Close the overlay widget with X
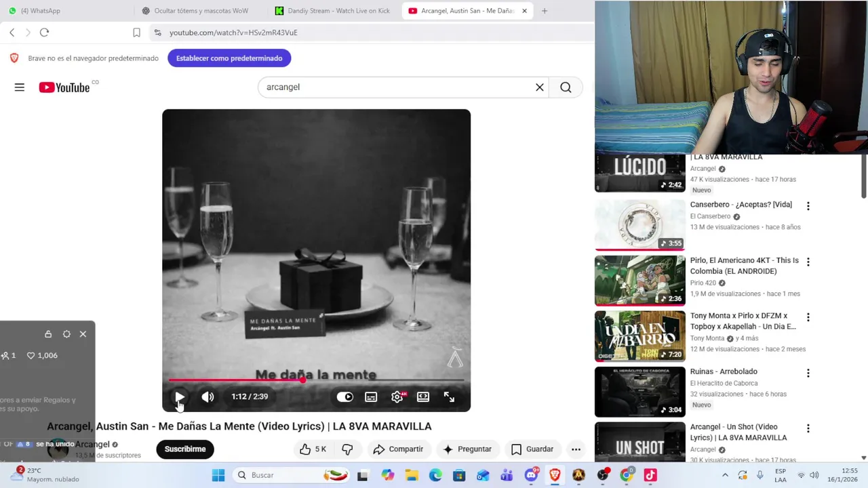This screenshot has width=868, height=488. click(x=83, y=334)
